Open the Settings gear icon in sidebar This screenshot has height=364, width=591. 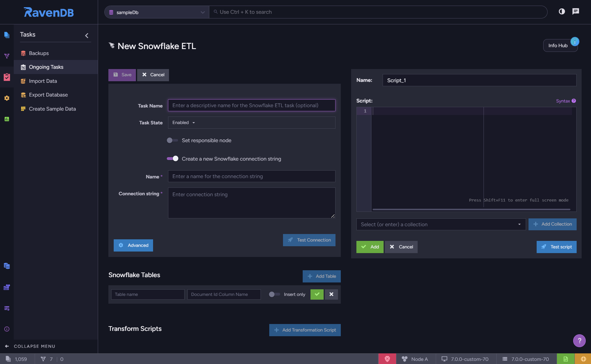point(7,98)
